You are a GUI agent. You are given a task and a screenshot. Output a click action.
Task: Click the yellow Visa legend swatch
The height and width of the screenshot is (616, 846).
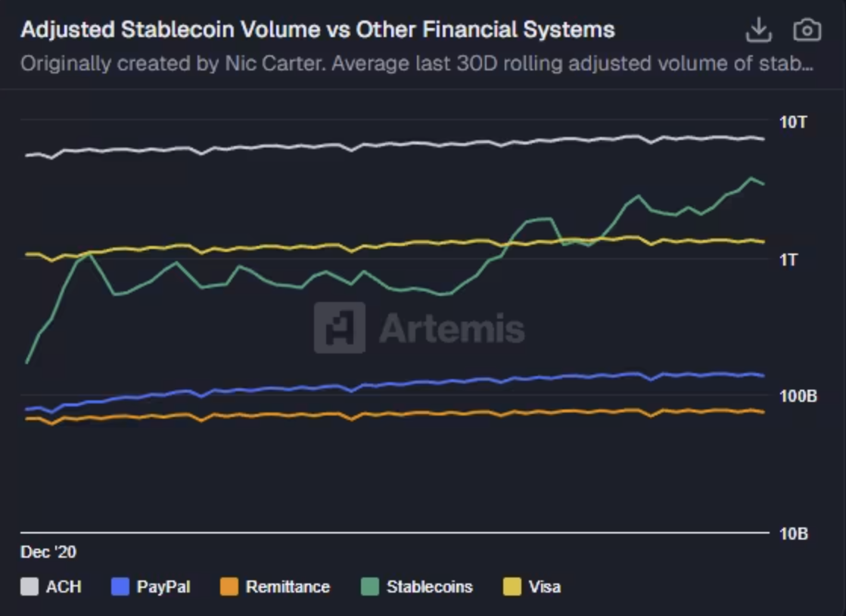pyautogui.click(x=512, y=586)
